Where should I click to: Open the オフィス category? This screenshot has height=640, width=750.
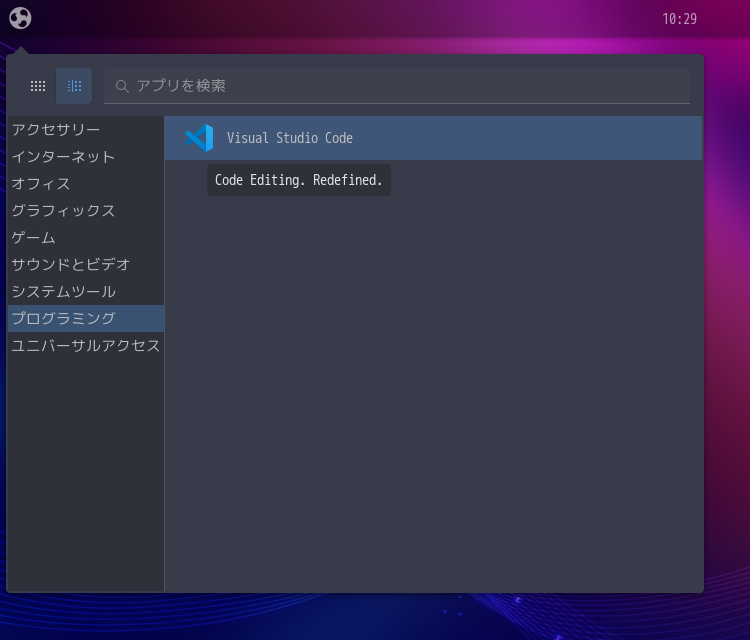(x=86, y=184)
